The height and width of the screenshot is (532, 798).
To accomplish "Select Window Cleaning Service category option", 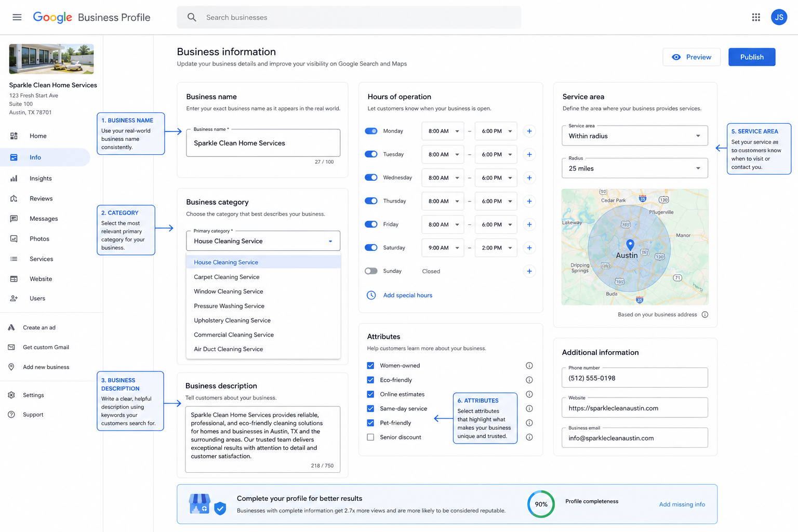I will pyautogui.click(x=263, y=291).
